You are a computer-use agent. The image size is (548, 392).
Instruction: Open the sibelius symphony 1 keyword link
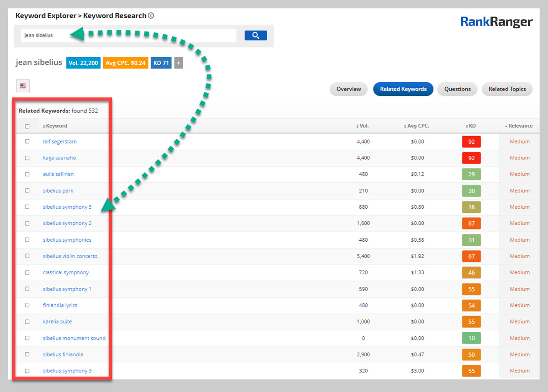point(67,289)
